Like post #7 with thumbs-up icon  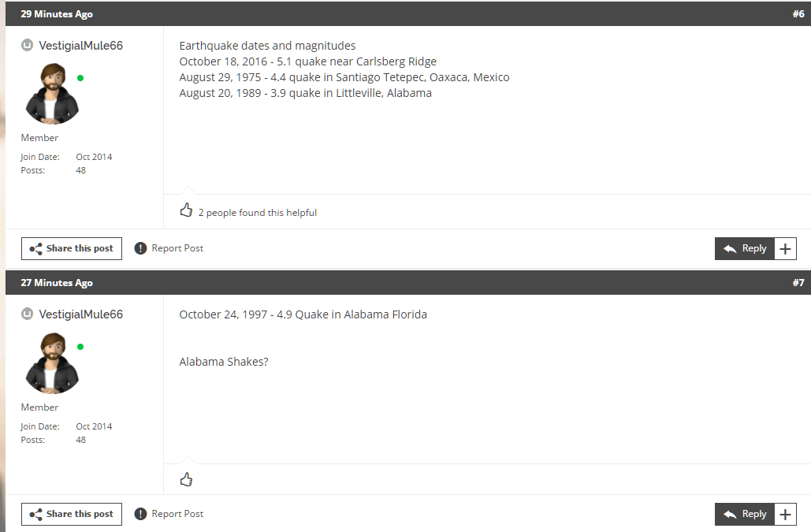tap(186, 480)
